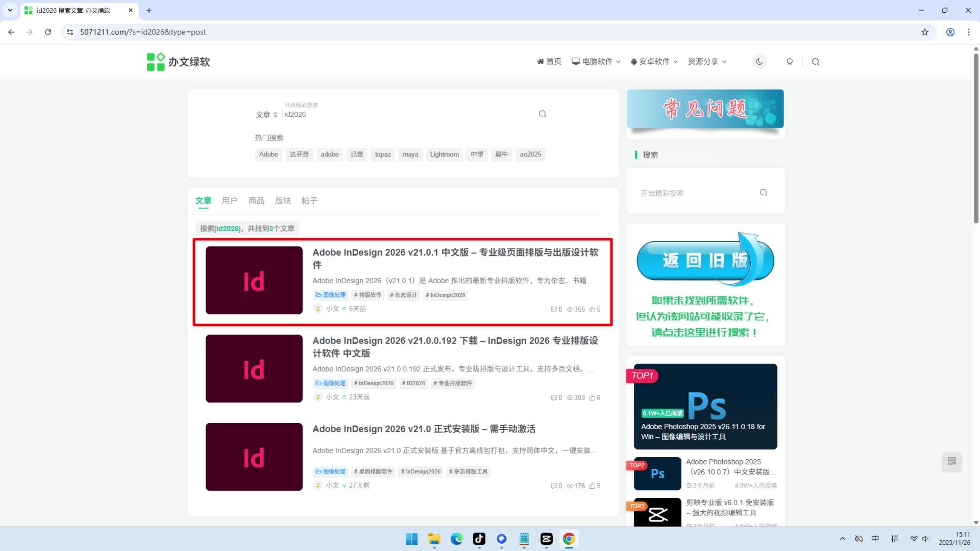Click the 办文绿软 site logo

click(178, 61)
